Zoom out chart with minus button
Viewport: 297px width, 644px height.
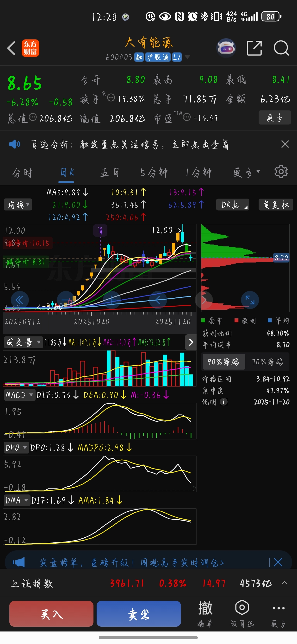coord(66,300)
